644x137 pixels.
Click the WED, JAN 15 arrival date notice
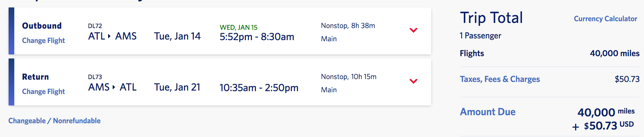click(238, 28)
